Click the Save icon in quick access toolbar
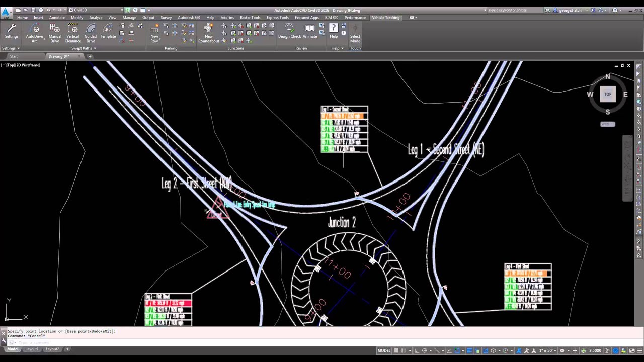644x362 pixels. click(x=33, y=10)
